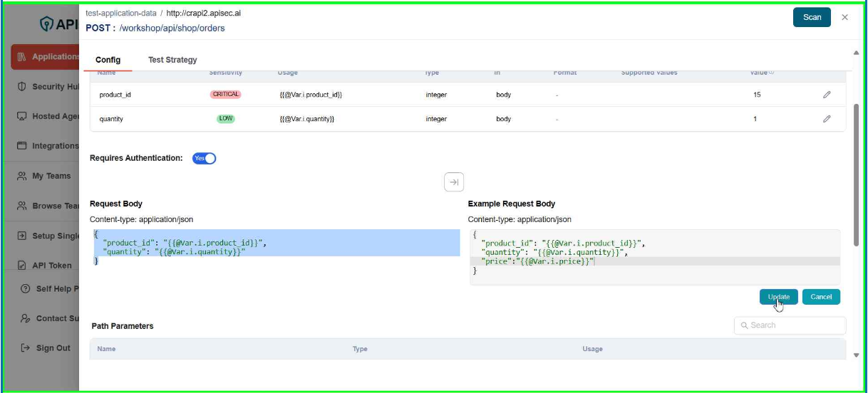
Task: Click the pencil edit icon for product_id
Action: (x=827, y=95)
